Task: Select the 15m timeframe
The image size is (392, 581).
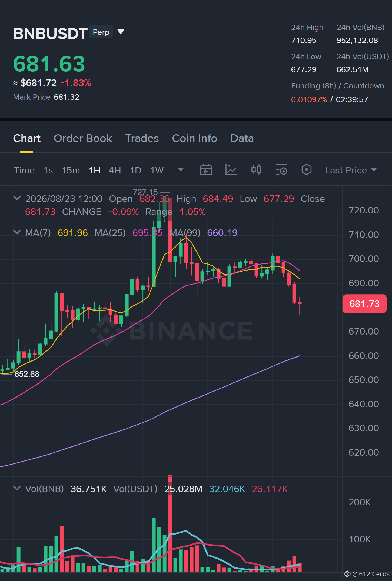Action: [x=71, y=170]
